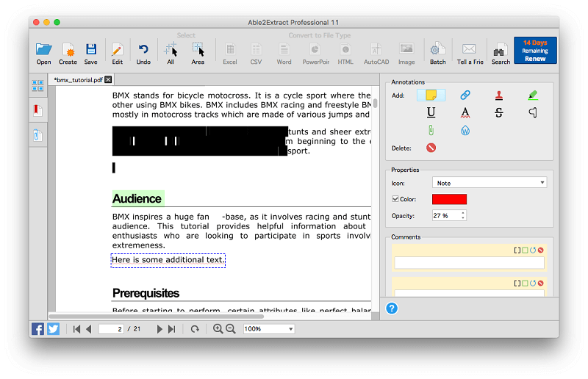
Task: Click the Create PDF toolbar icon
Action: tap(68, 54)
